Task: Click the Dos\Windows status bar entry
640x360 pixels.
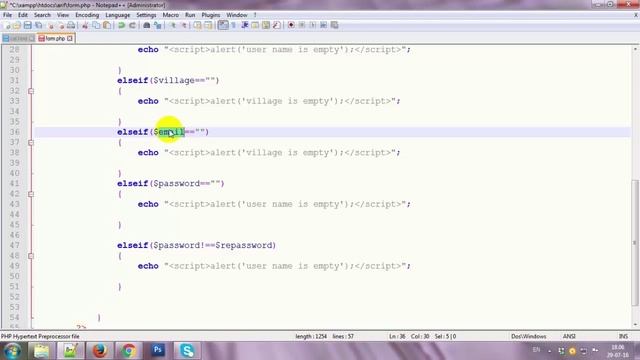Action: [529, 336]
